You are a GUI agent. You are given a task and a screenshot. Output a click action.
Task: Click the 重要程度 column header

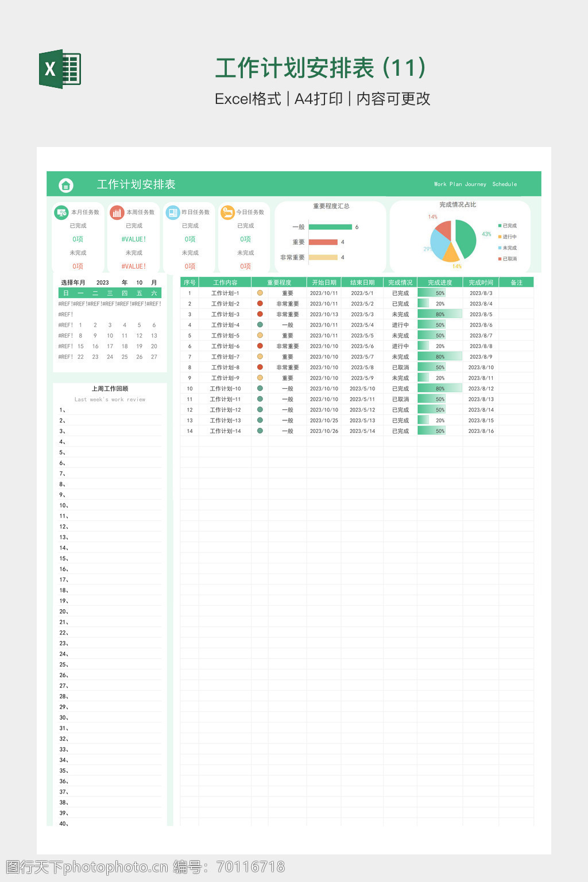tap(279, 283)
